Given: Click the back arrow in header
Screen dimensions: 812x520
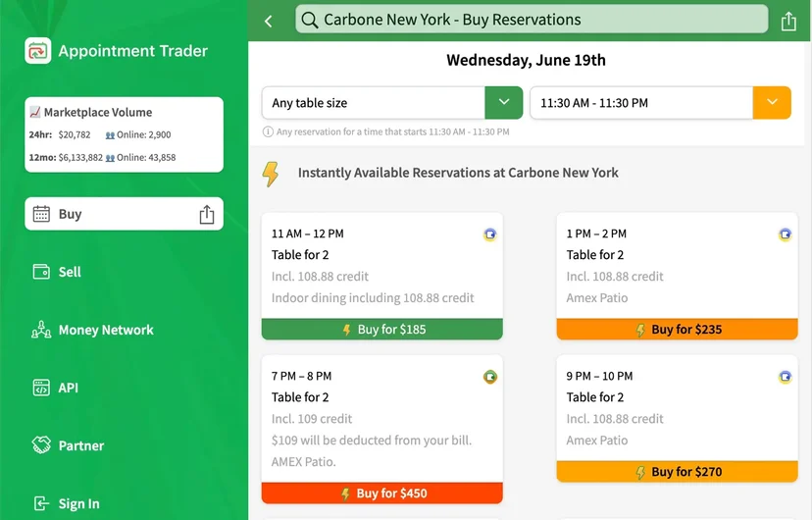Looking at the screenshot, I should (x=269, y=22).
